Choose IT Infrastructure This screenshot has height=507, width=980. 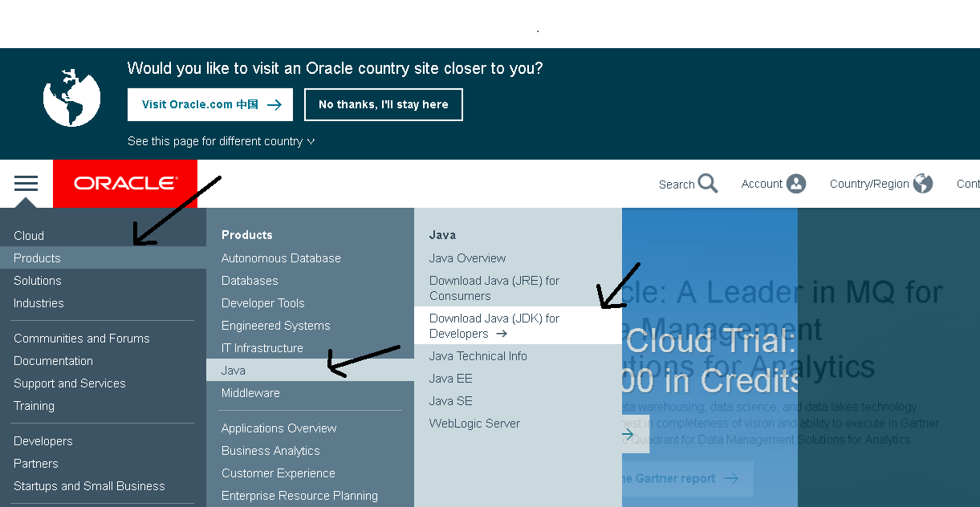pos(262,347)
